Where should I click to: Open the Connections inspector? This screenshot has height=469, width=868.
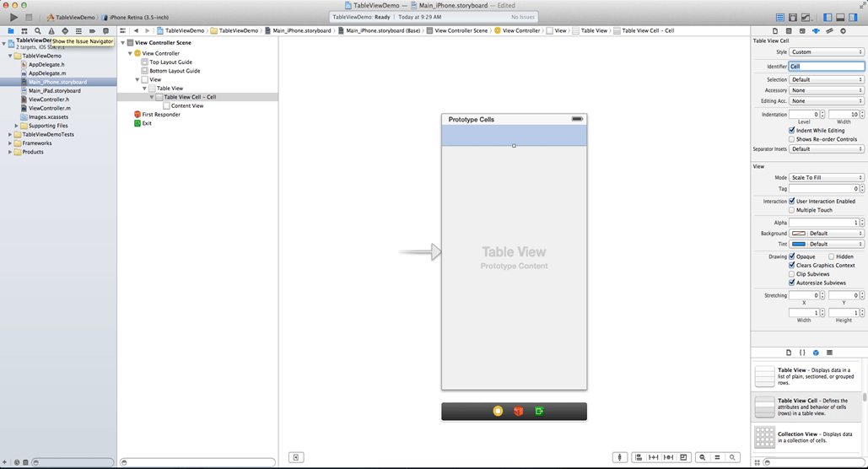click(x=843, y=31)
